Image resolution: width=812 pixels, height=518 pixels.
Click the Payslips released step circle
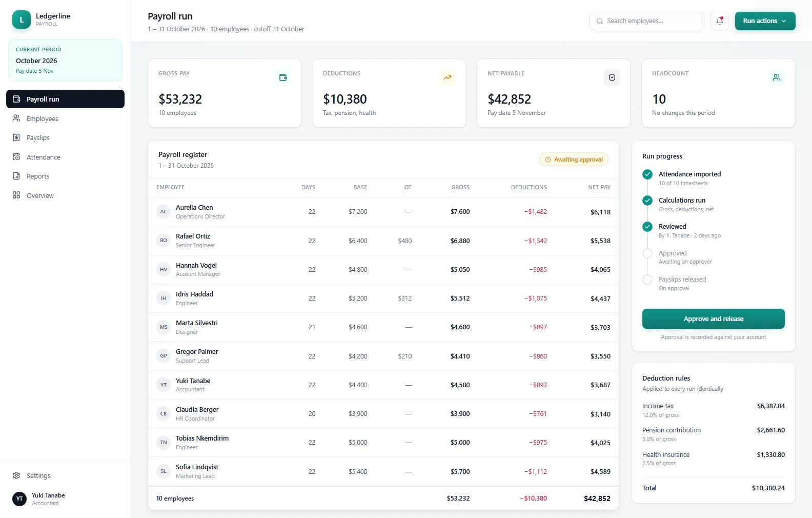coord(647,280)
